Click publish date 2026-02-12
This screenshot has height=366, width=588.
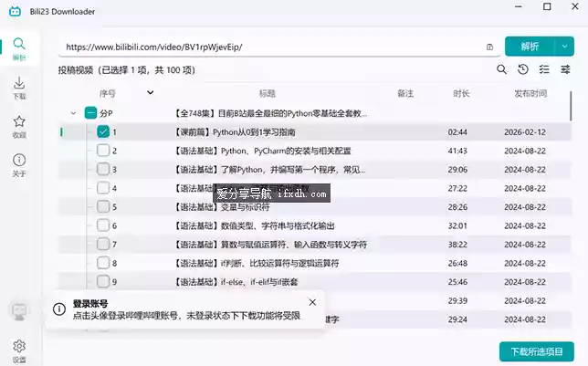pyautogui.click(x=525, y=132)
